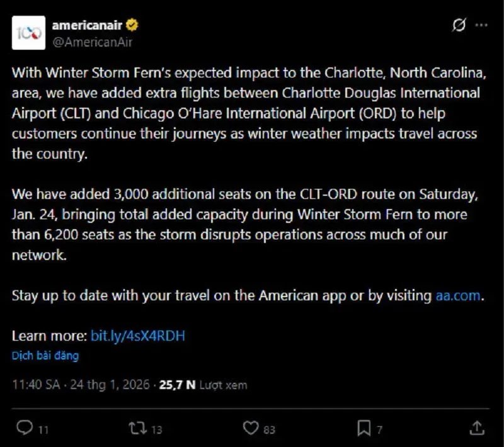Image resolution: width=504 pixels, height=447 pixels.
Task: Open the American Airlines profile avatar
Action: [28, 33]
